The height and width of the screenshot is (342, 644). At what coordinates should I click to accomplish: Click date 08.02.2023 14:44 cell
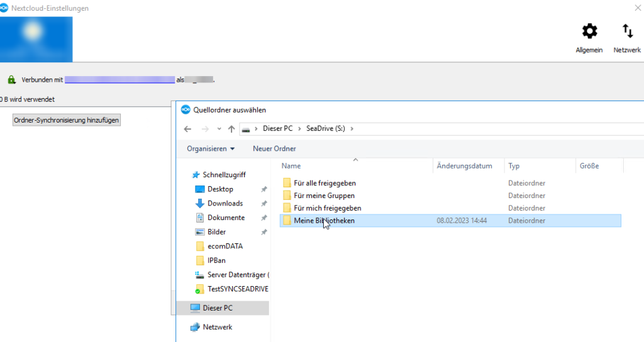pos(462,221)
